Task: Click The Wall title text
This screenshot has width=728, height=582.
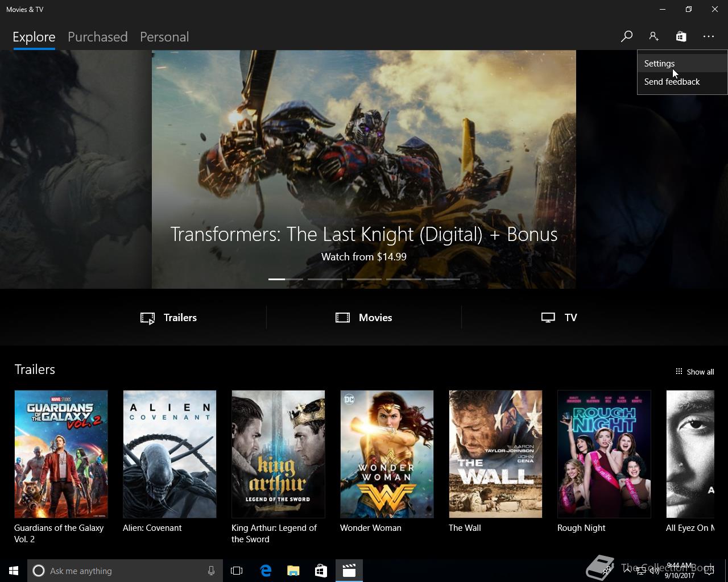Action: 465,528
